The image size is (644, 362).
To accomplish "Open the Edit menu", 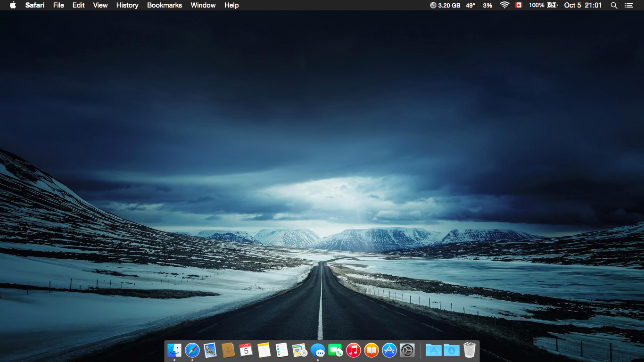I will 79,5.
